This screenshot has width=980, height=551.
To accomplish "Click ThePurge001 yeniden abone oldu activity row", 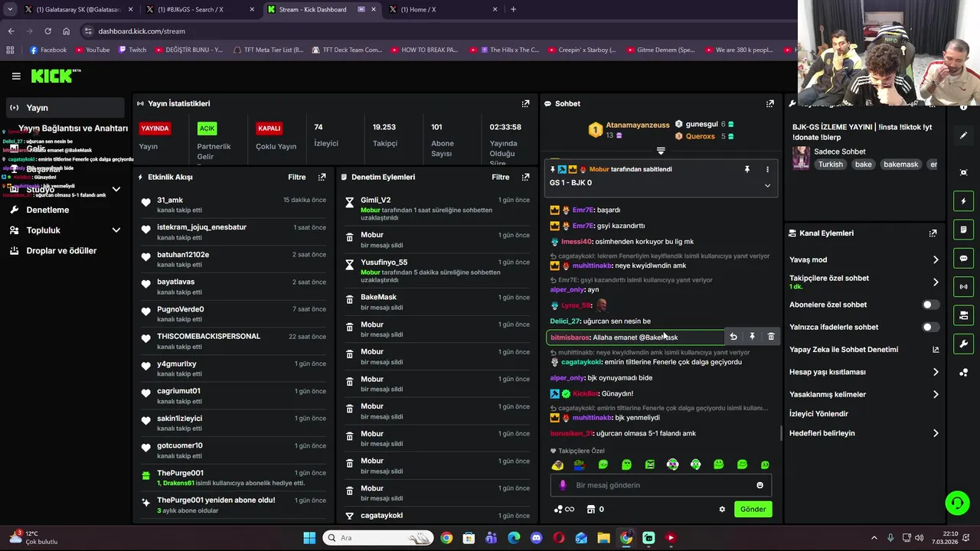I will click(235, 504).
